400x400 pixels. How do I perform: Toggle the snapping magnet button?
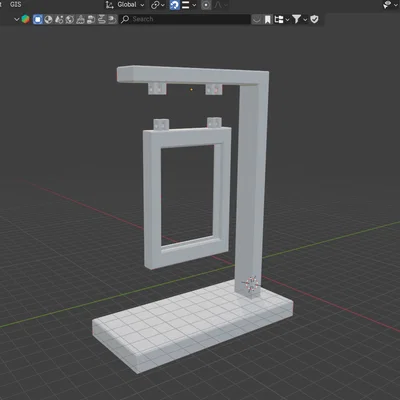pyautogui.click(x=175, y=5)
